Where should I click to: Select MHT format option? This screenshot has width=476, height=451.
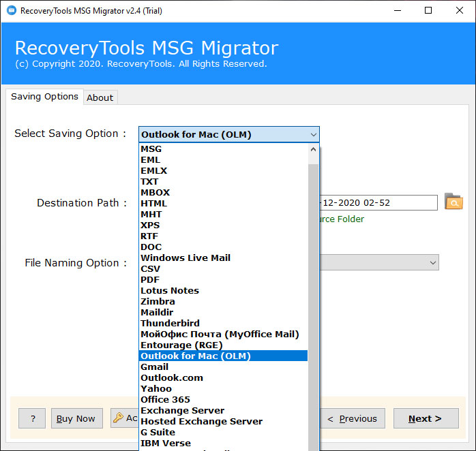pos(223,215)
